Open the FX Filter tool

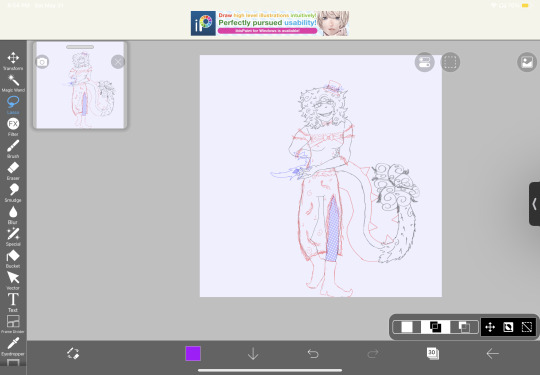pyautogui.click(x=13, y=127)
